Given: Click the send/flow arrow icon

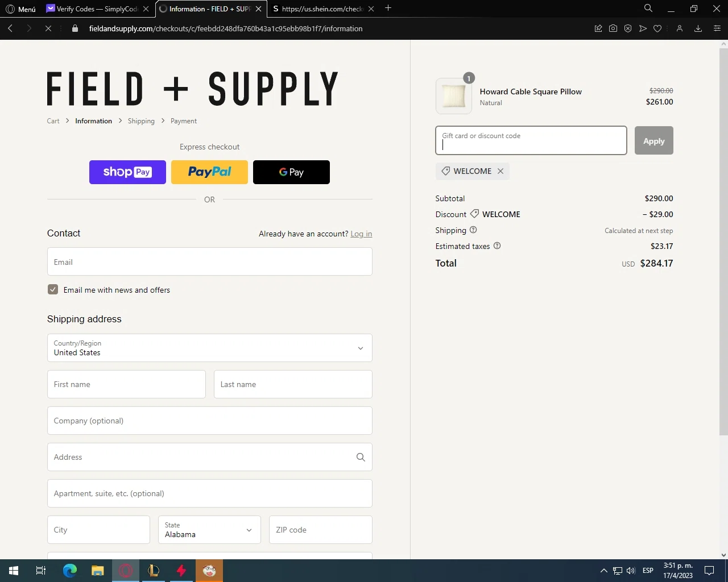Looking at the screenshot, I should tap(643, 28).
